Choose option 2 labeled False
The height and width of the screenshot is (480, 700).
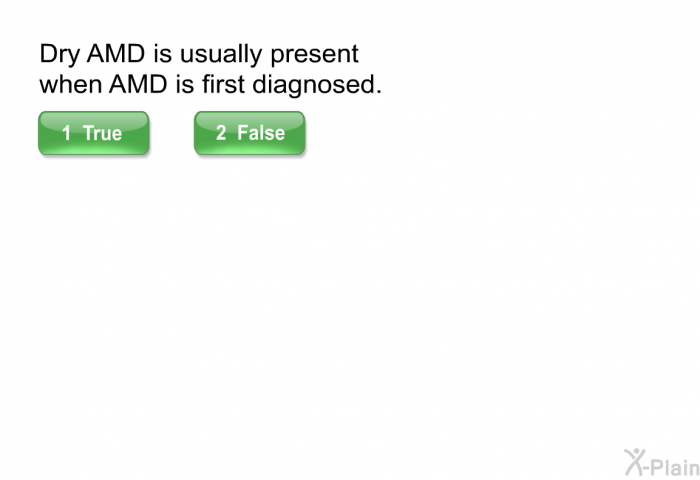click(250, 133)
